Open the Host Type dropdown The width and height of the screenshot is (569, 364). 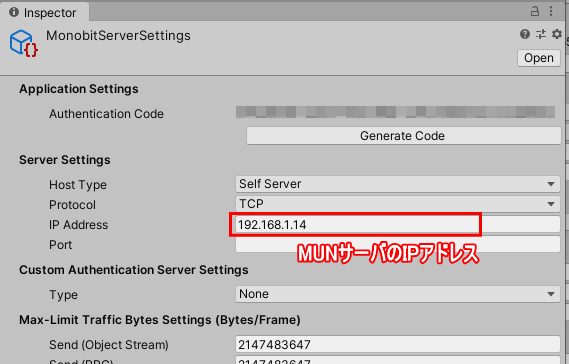(398, 184)
